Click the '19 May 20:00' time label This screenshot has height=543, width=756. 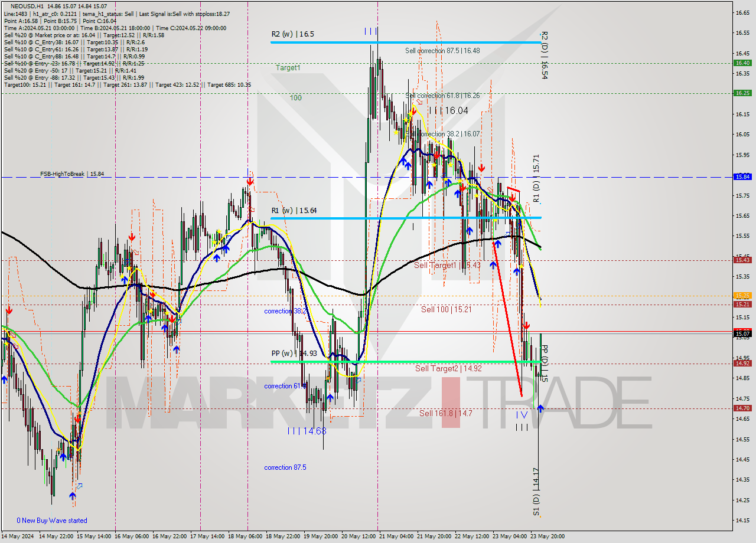pos(322,537)
